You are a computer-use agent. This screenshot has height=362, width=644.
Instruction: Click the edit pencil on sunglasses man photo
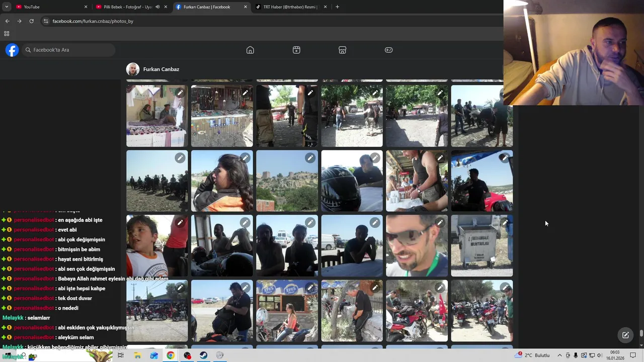pos(440,223)
